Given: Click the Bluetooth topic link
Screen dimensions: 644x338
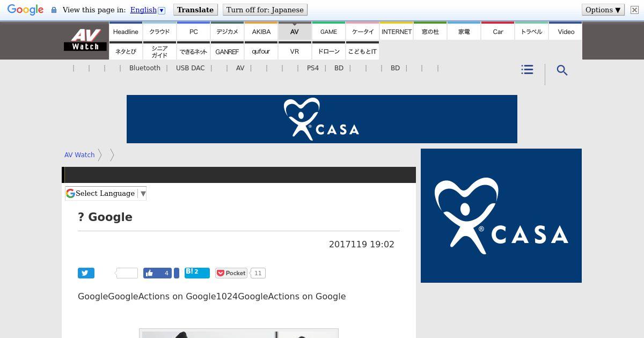Looking at the screenshot, I should point(145,68).
